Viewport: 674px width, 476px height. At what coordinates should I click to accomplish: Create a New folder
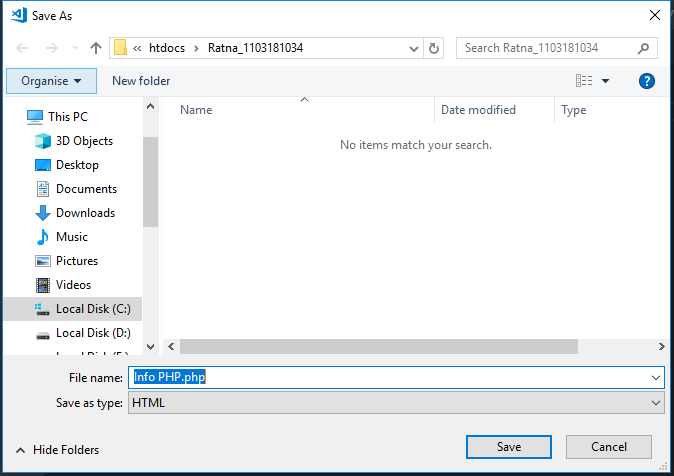141,81
